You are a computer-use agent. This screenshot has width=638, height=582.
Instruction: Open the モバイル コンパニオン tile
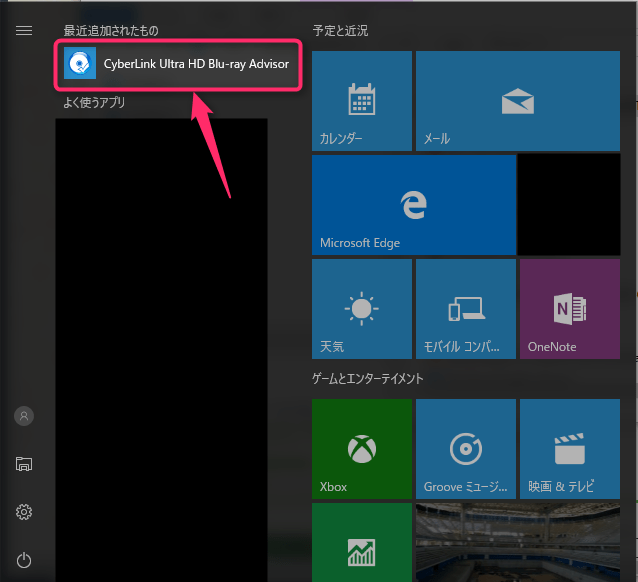tap(466, 309)
